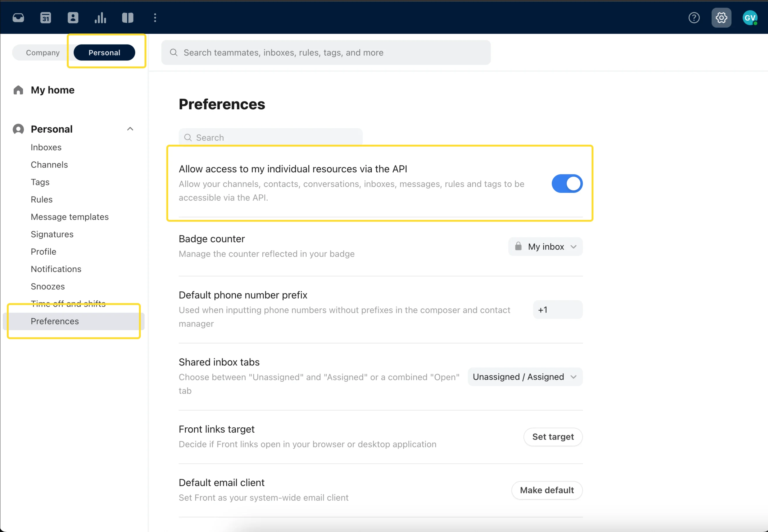768x532 pixels.
Task: Open the calendar icon in top bar
Action: 46,18
